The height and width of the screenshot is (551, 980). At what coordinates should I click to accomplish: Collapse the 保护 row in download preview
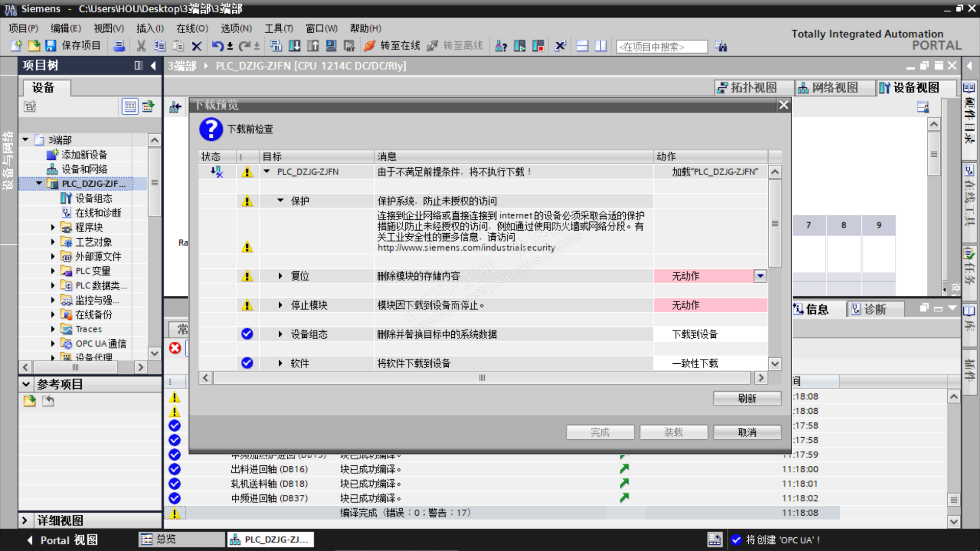point(280,201)
